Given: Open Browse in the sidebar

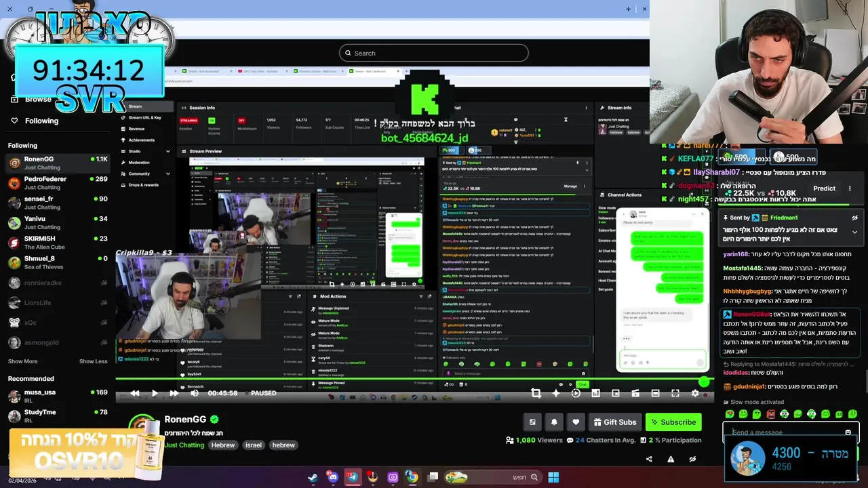Looking at the screenshot, I should (38, 99).
